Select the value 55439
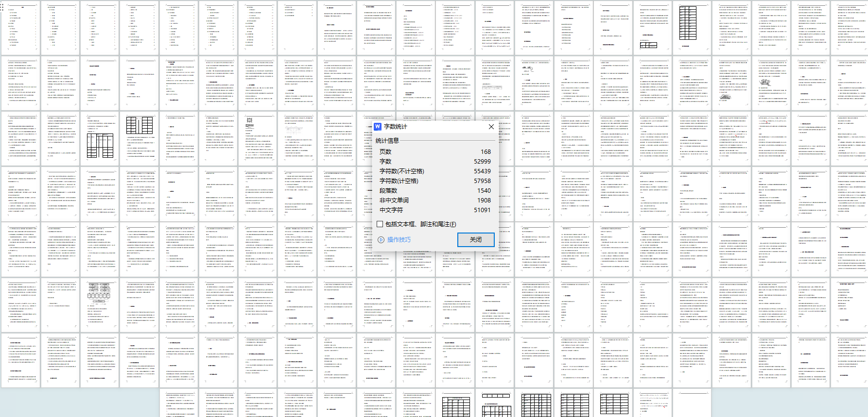868x417 pixels. [483, 171]
